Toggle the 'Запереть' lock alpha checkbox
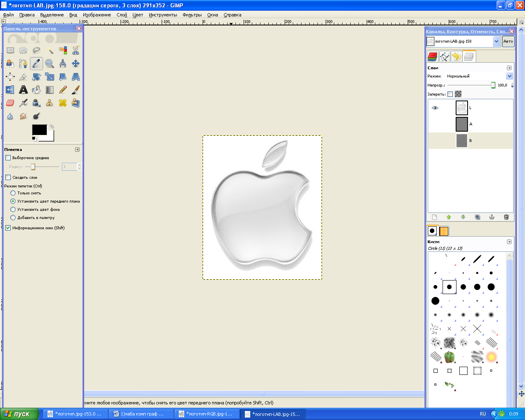 pos(450,94)
